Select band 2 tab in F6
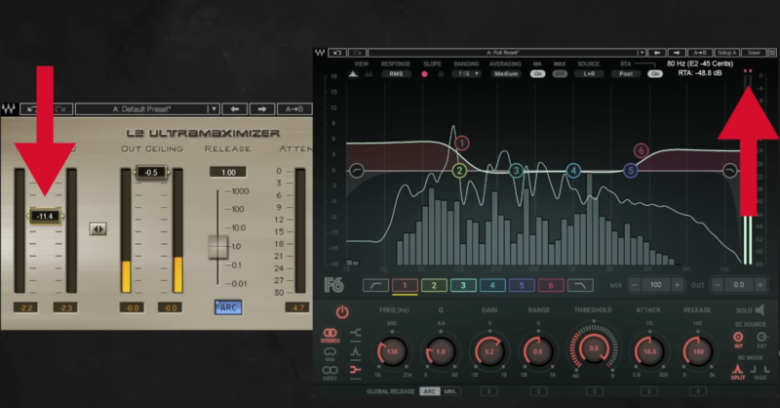This screenshot has height=408, width=780. pyautogui.click(x=434, y=285)
